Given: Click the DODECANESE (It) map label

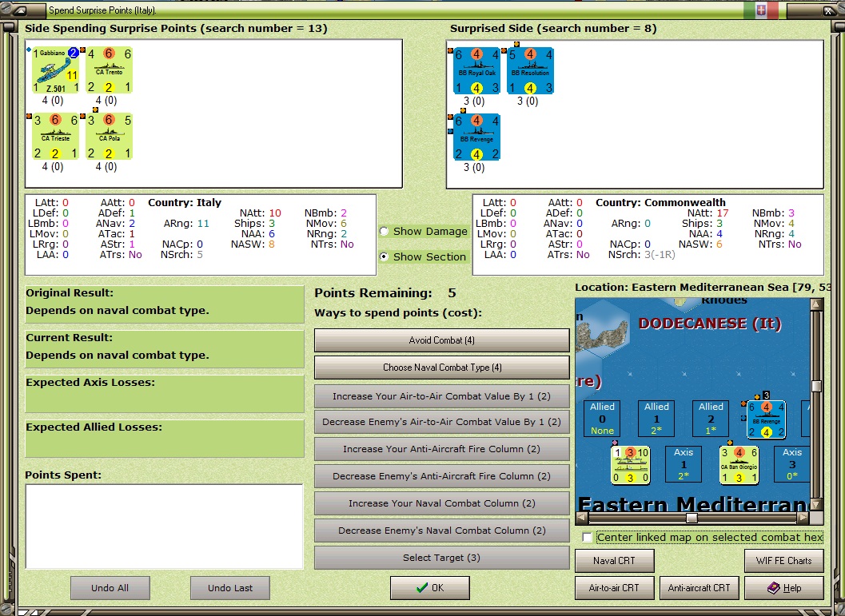Looking at the screenshot, I should [x=710, y=324].
